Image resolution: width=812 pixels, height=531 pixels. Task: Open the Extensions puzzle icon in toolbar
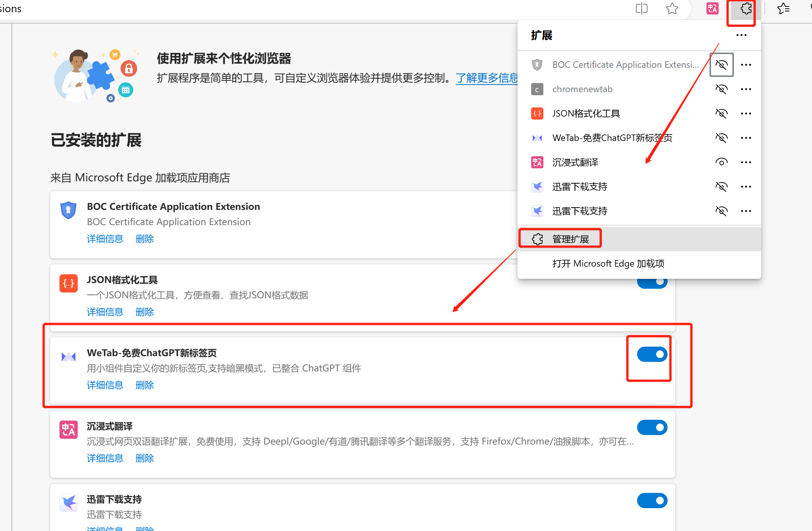[x=746, y=8]
